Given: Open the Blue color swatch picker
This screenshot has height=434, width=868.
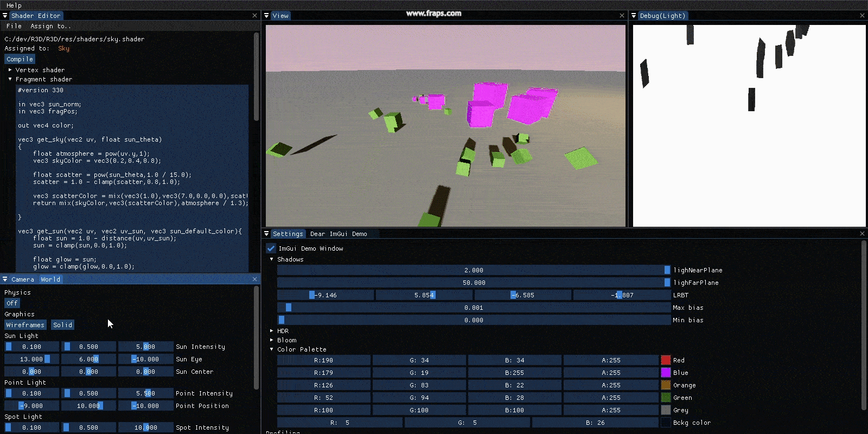Looking at the screenshot, I should pos(666,373).
